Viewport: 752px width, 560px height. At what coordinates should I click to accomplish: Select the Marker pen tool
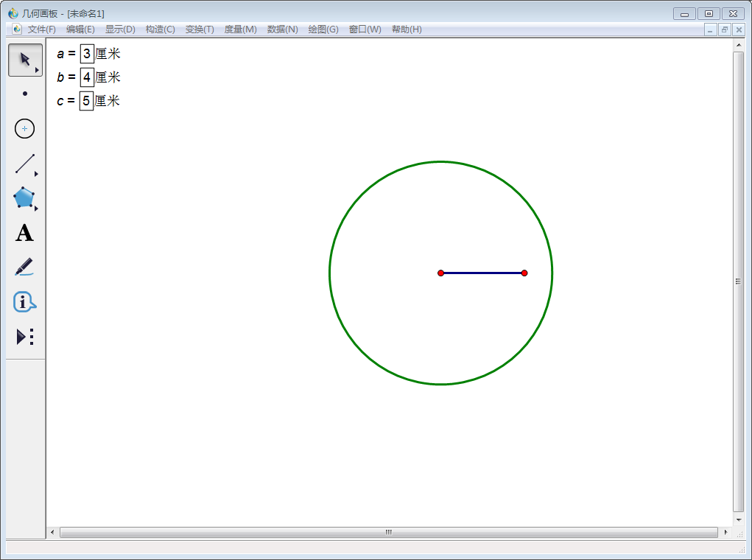24,267
